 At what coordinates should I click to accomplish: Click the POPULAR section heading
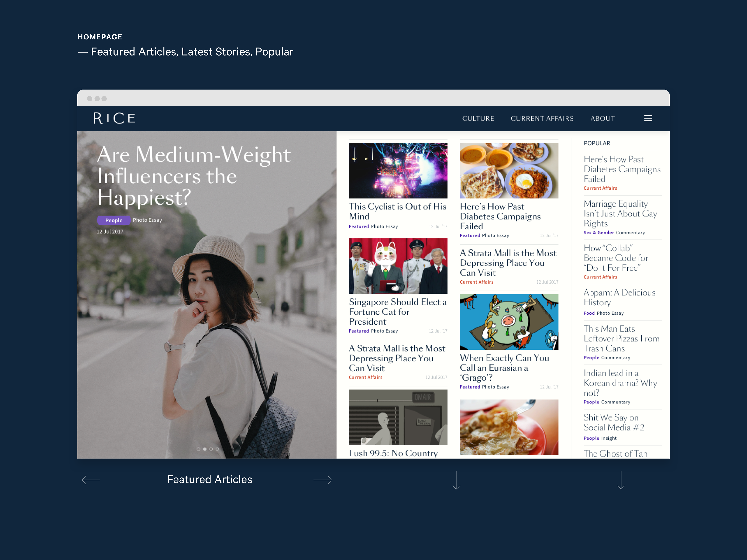[x=597, y=143]
